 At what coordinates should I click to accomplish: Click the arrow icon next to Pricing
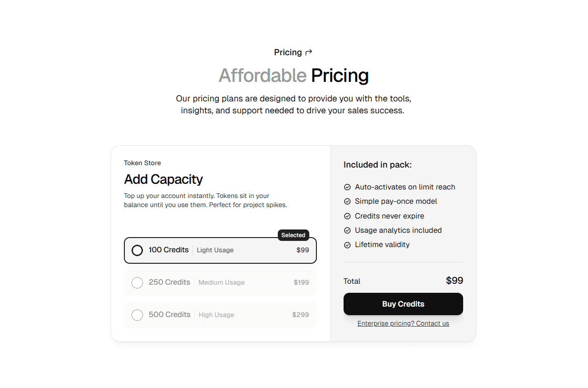point(309,52)
